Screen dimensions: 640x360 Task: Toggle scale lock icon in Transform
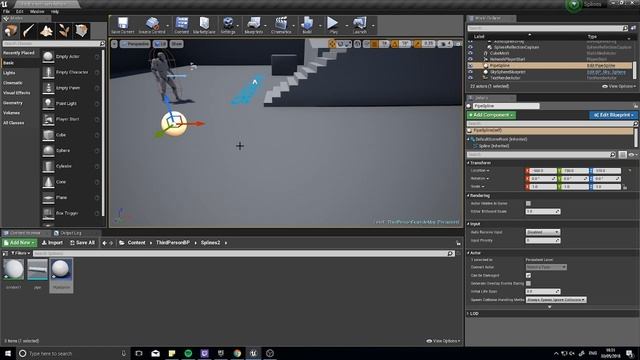coord(625,187)
